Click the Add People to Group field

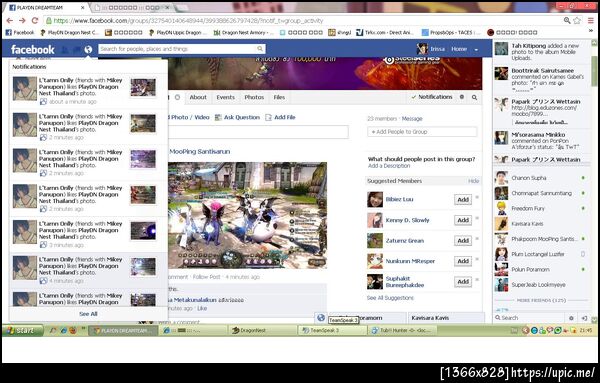(422, 132)
